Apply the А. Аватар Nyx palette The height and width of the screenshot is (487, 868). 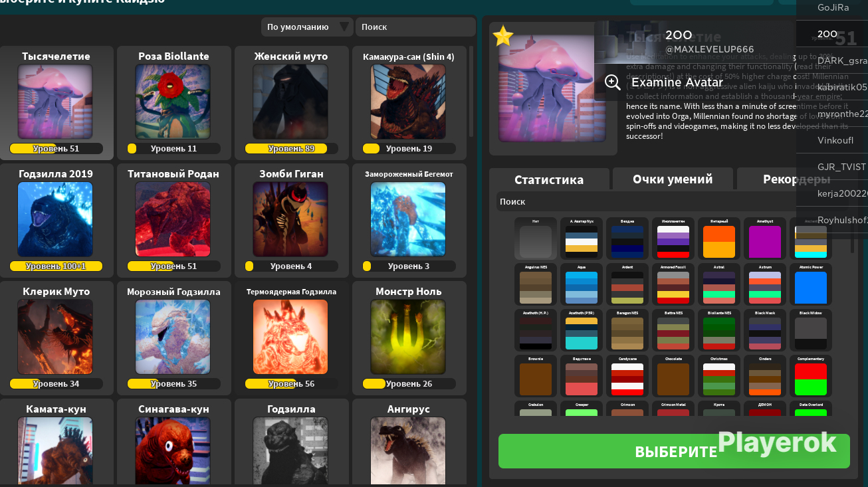[x=582, y=239]
